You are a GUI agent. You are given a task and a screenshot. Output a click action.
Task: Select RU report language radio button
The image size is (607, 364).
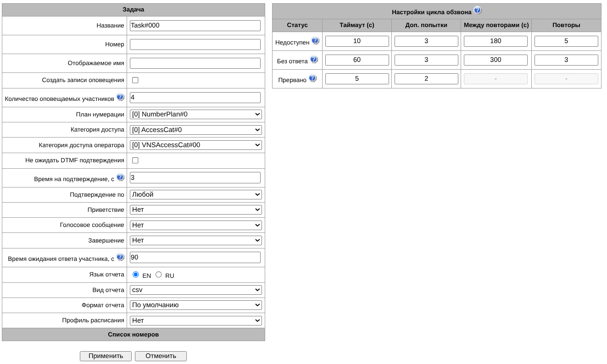[x=159, y=275]
